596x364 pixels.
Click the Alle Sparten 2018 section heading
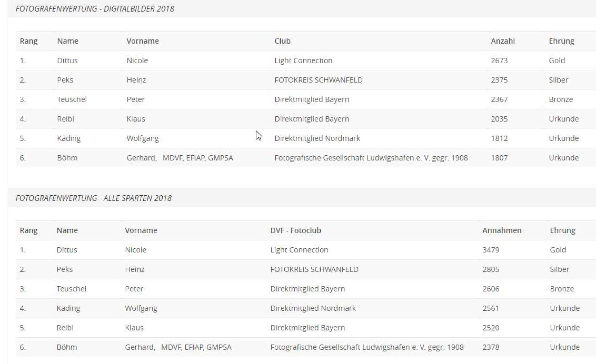pos(93,198)
